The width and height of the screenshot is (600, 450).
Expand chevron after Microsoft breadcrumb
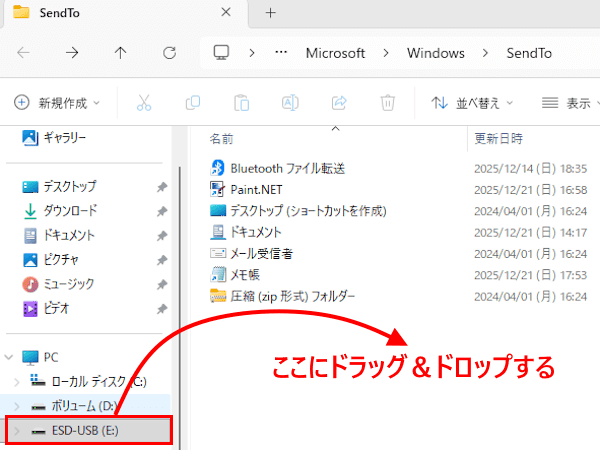[x=386, y=53]
